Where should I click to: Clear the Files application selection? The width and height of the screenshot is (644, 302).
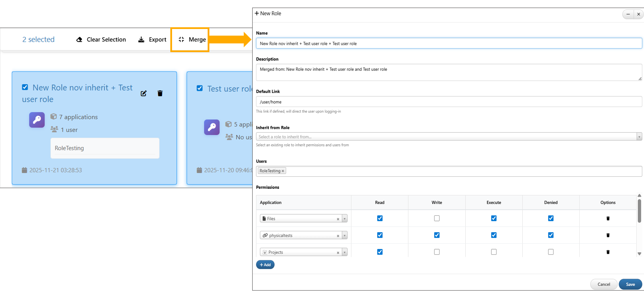[x=338, y=219]
